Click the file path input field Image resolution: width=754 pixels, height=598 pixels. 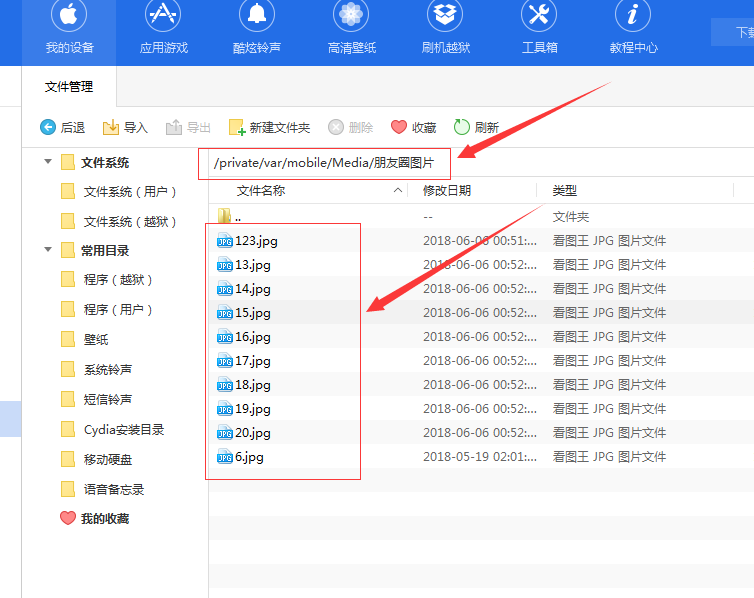tap(324, 162)
